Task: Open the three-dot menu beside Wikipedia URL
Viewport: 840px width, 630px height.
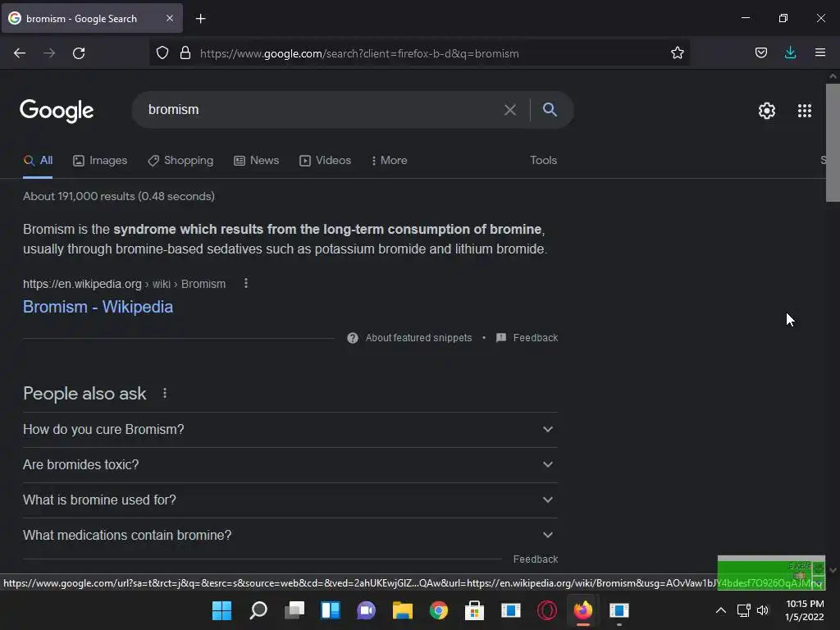Action: [x=246, y=283]
